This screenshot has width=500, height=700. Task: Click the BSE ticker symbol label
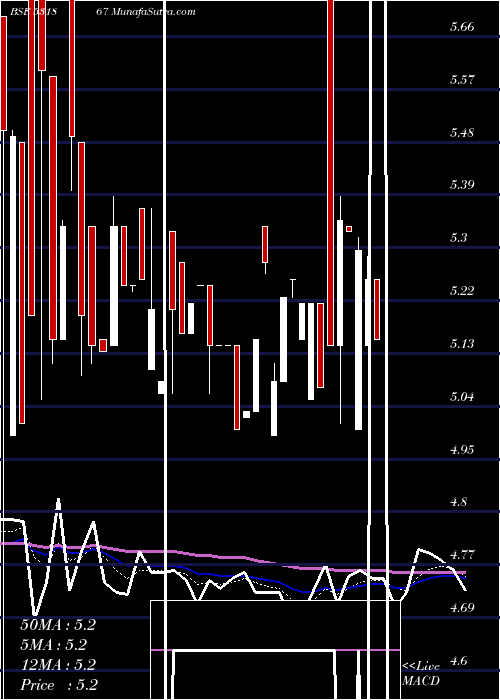(x=31, y=12)
